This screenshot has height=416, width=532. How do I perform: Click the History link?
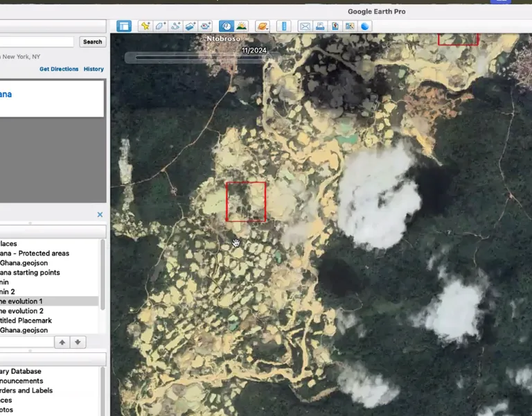click(94, 69)
